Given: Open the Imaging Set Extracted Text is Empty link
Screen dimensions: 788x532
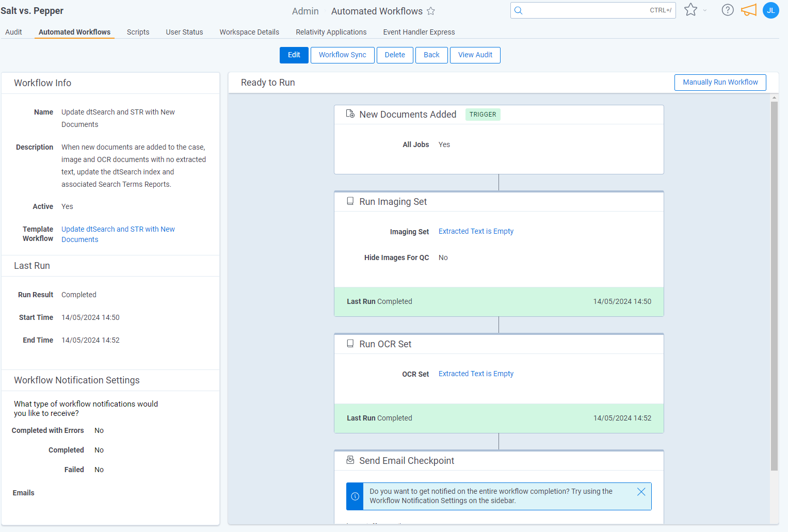Looking at the screenshot, I should click(476, 231).
